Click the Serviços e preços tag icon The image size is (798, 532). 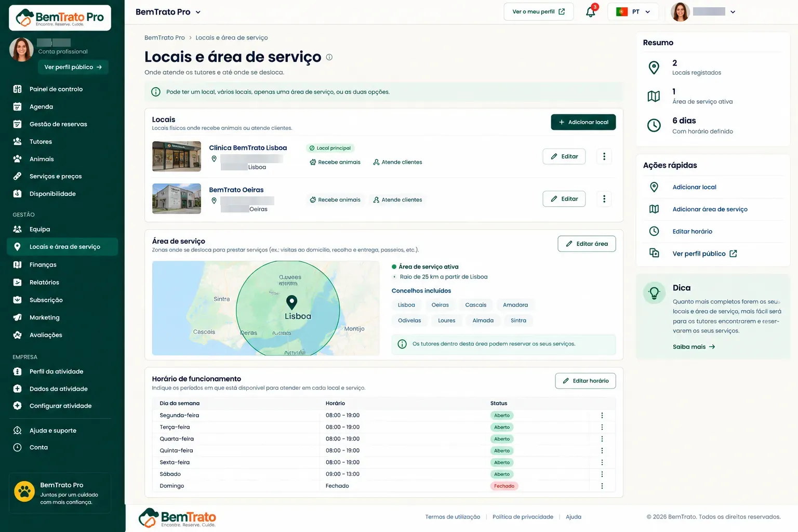click(x=17, y=176)
